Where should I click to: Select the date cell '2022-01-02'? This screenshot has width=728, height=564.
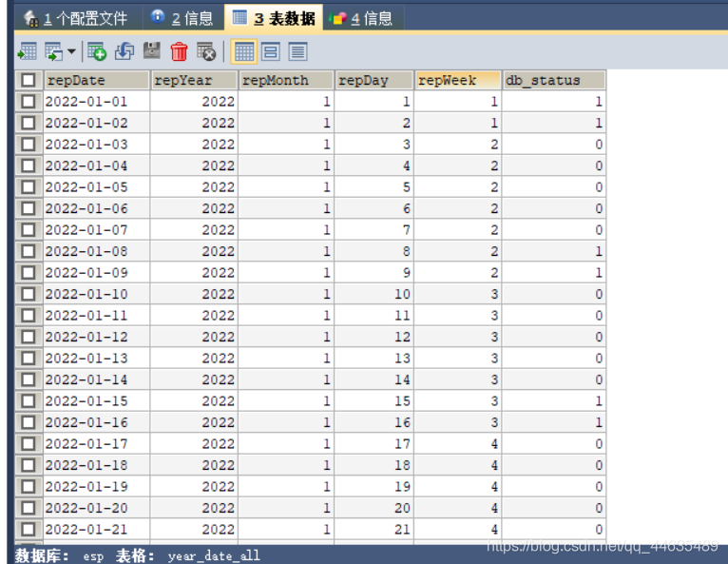97,123
